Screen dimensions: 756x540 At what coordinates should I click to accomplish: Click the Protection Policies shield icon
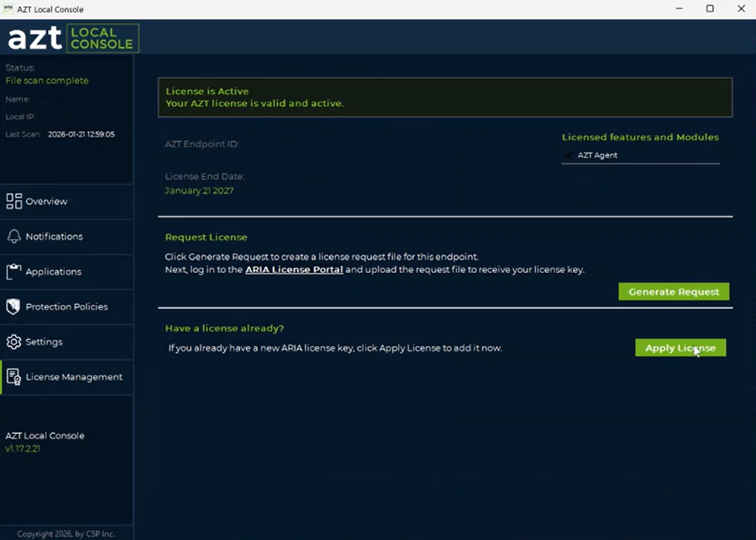click(14, 306)
